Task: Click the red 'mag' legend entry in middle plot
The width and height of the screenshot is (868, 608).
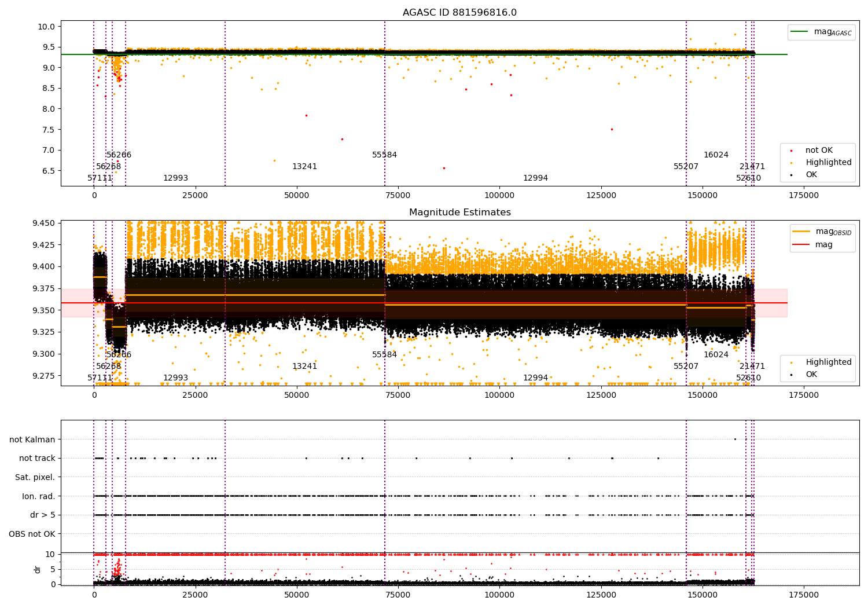Action: pyautogui.click(x=813, y=245)
